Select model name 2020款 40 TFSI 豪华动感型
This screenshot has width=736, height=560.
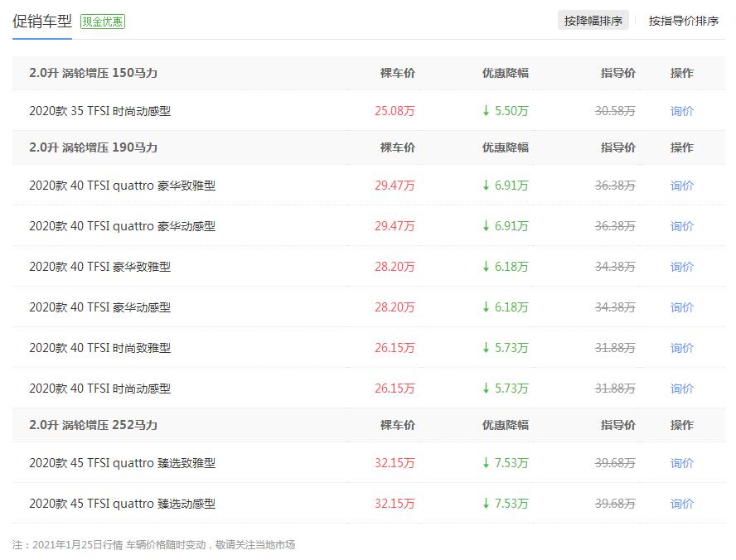pos(100,307)
